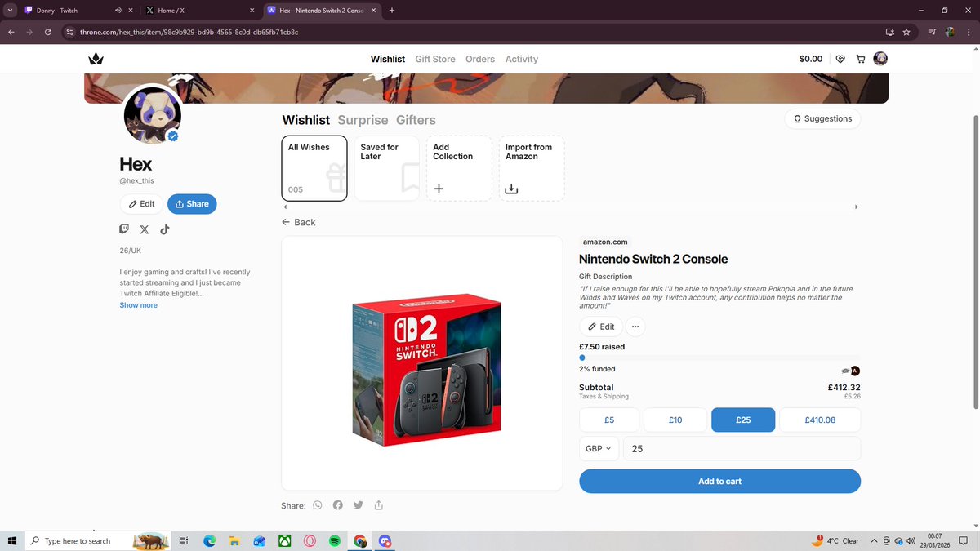Screen dimensions: 980x551
Task: Click the gift Edit button
Action: click(601, 327)
